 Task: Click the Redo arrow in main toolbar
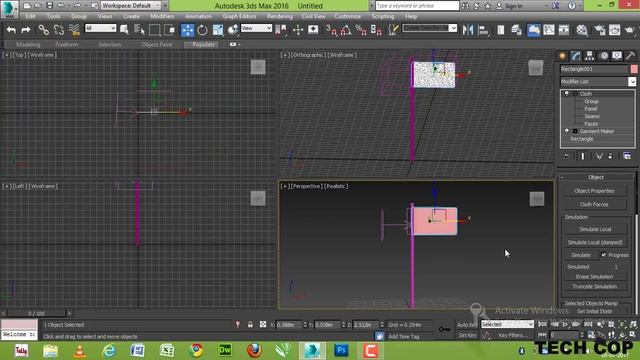[26, 30]
